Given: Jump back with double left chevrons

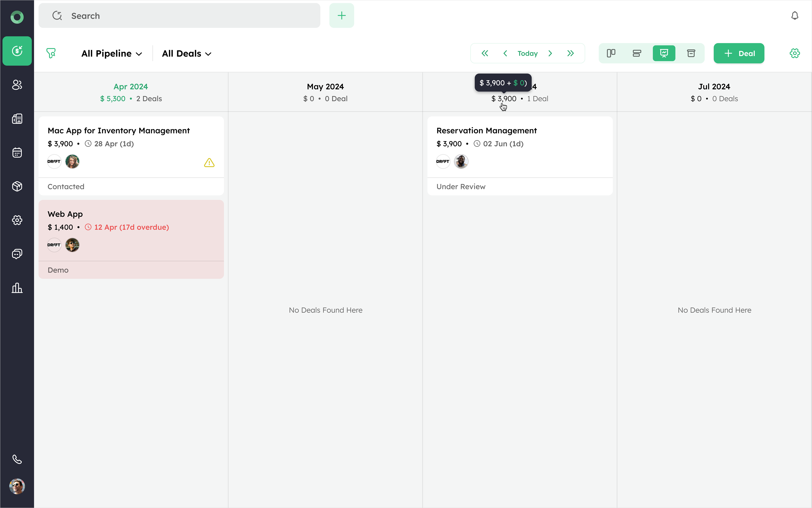Looking at the screenshot, I should [x=485, y=53].
